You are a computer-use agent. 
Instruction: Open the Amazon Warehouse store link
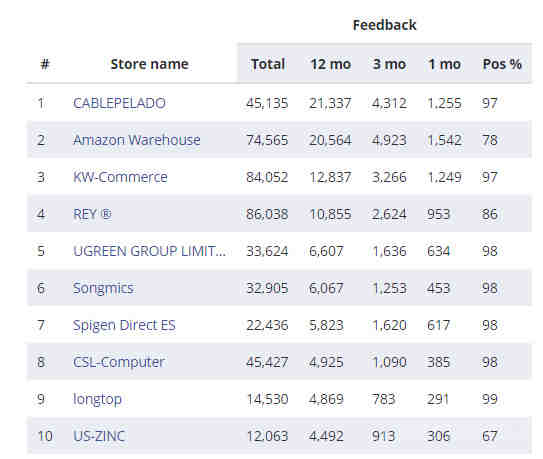click(137, 140)
